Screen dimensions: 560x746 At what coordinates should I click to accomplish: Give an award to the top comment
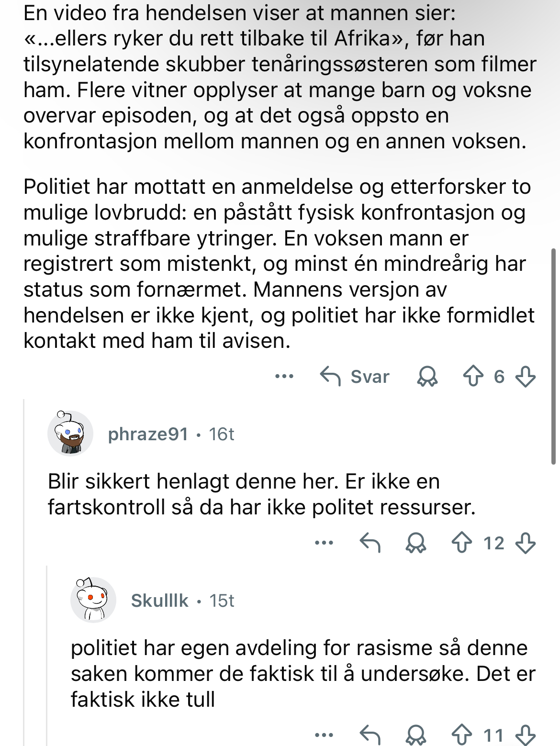point(427,377)
